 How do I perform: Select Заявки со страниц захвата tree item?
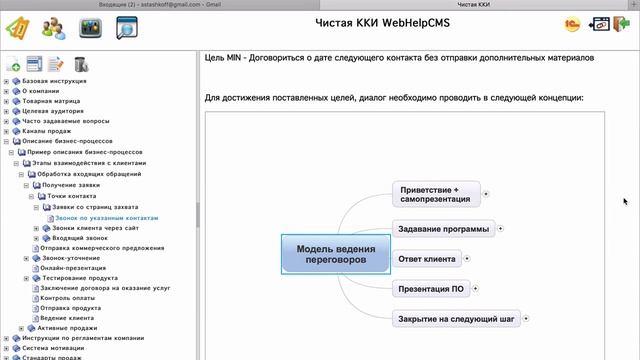(x=95, y=207)
